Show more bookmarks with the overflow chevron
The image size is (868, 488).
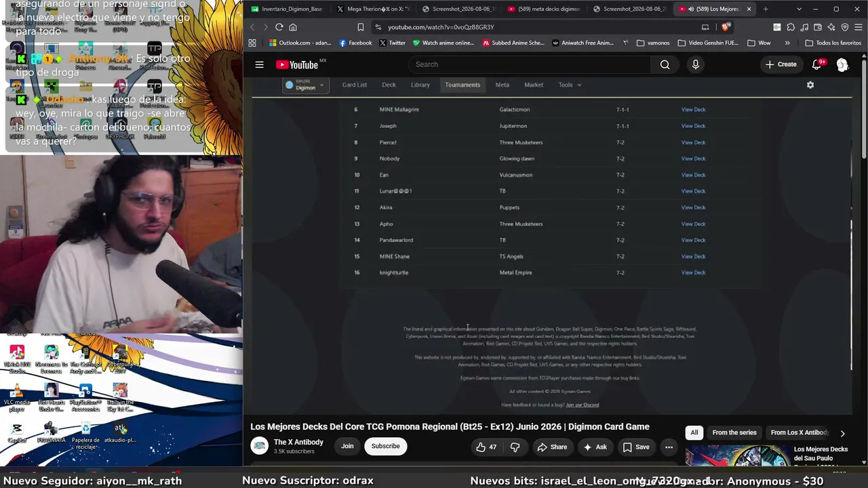[x=787, y=43]
